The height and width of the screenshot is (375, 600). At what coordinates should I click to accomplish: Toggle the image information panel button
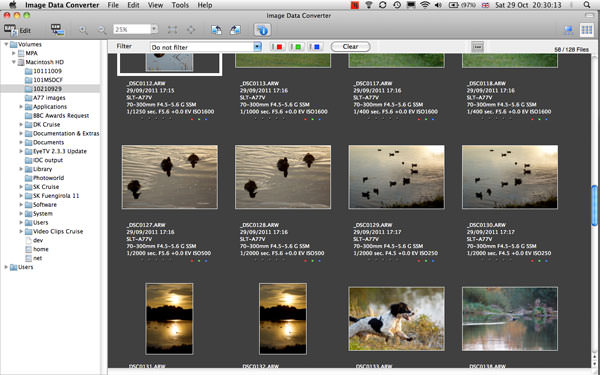tap(262, 30)
